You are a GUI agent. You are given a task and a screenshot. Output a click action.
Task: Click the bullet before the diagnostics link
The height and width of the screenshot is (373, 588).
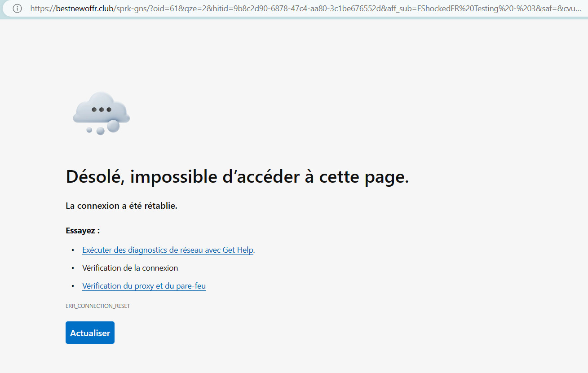73,250
